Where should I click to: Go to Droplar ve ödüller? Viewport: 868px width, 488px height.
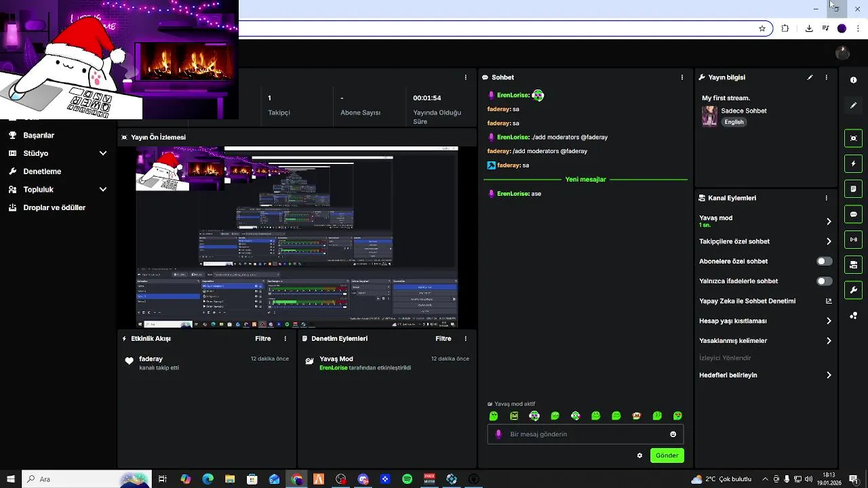[54, 208]
